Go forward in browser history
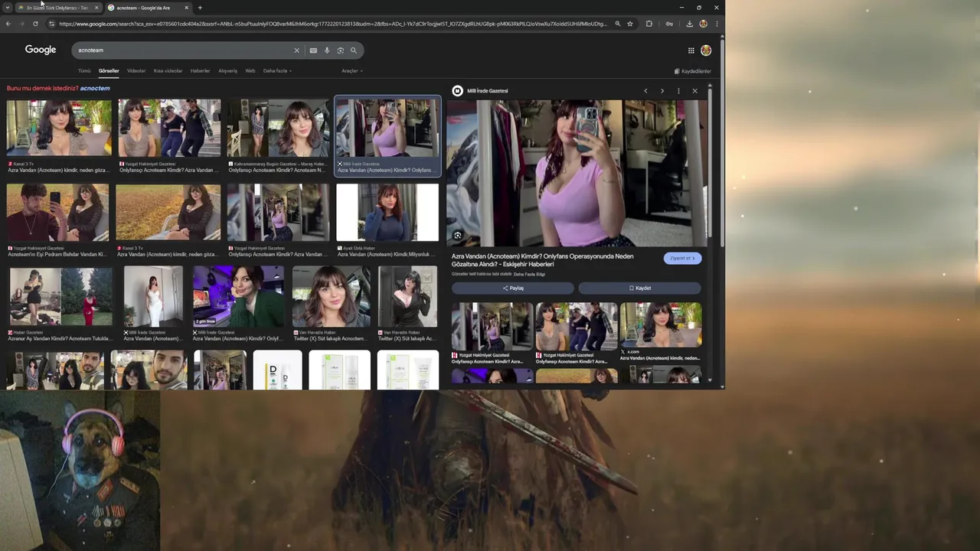Image resolution: width=980 pixels, height=551 pixels. (x=21, y=24)
